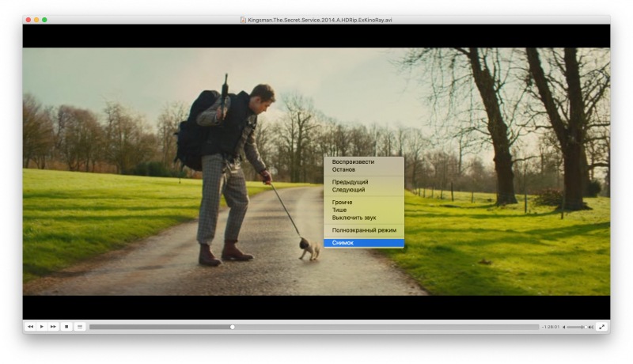This screenshot has width=633, height=364.
Task: Choose Полноэкранный режим menu entry
Action: [x=364, y=230]
